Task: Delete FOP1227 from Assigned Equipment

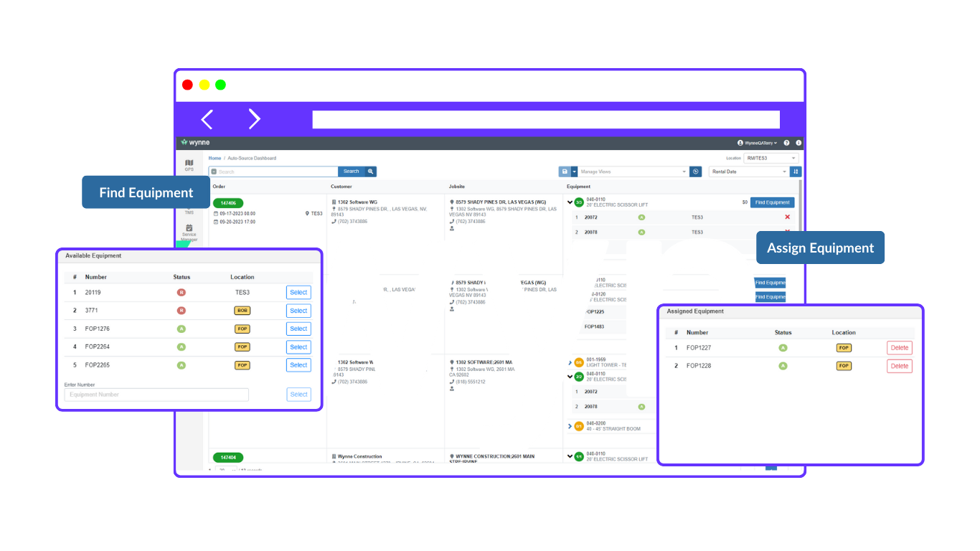Action: point(899,347)
